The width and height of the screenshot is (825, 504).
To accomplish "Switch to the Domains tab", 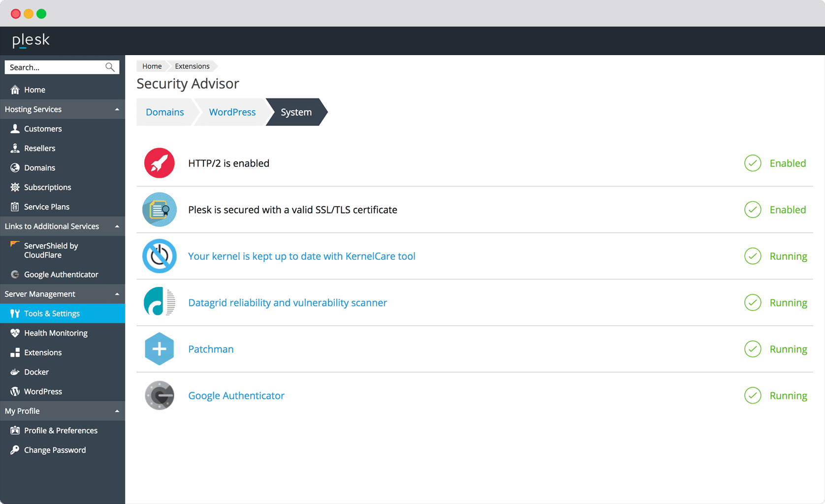I will (164, 112).
